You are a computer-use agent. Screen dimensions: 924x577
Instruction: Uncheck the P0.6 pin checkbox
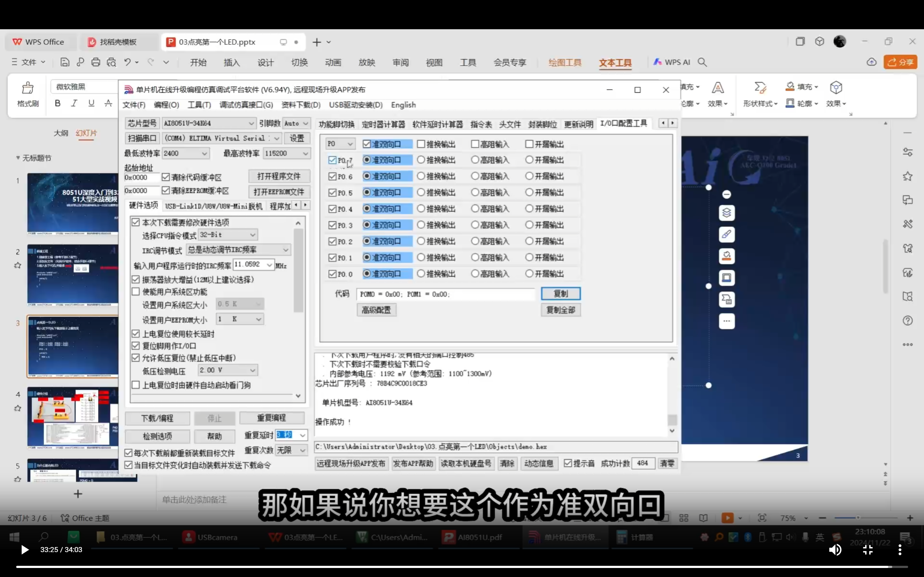332,176
